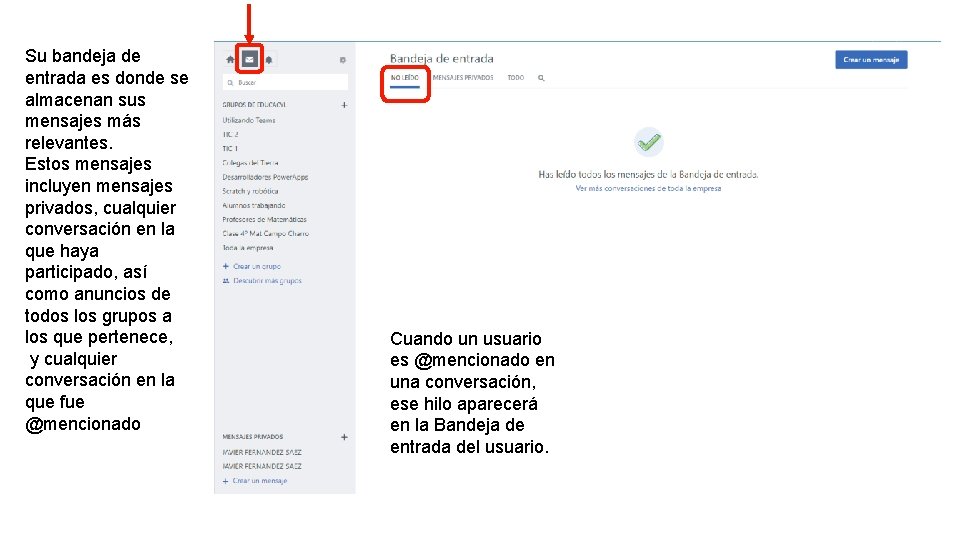Click the GRUPOS DE EDUCACYL heading
960x540 pixels.
[254, 105]
